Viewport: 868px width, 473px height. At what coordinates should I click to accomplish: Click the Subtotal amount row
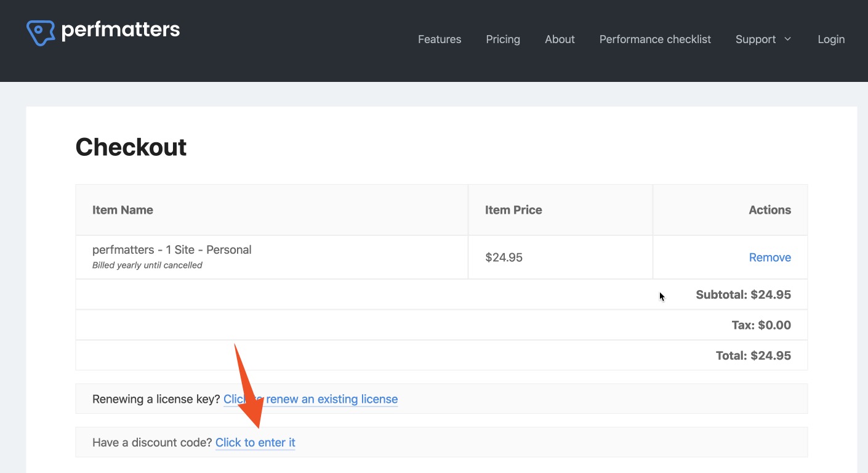point(743,294)
